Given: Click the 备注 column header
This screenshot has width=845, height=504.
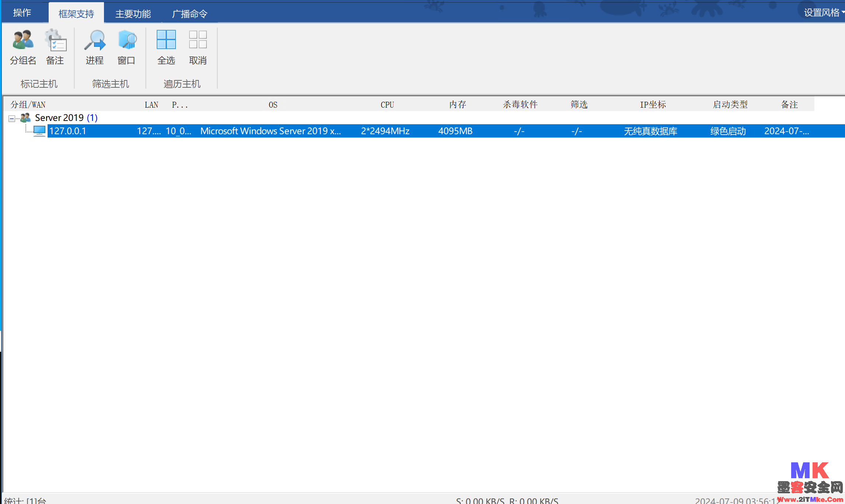Looking at the screenshot, I should pos(789,105).
